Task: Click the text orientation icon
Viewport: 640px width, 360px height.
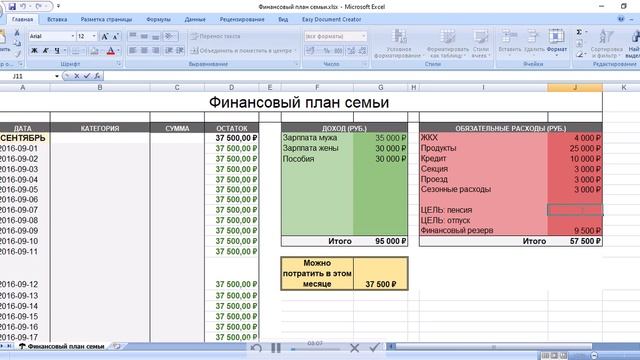Action: 169,36
